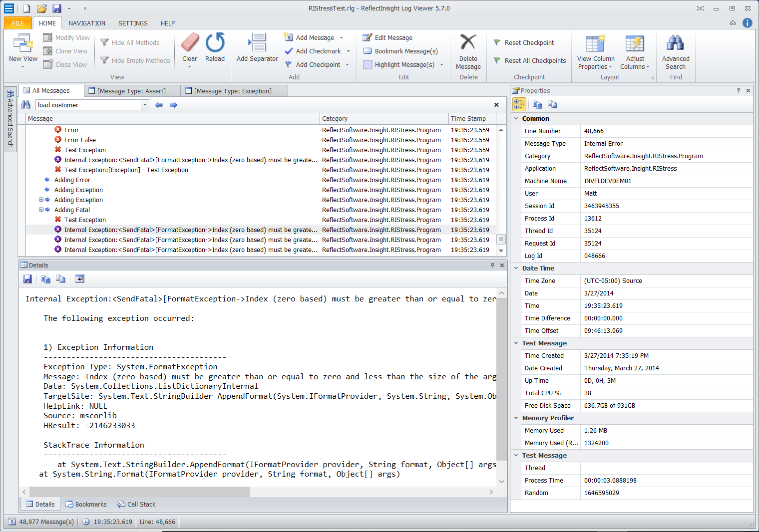
Task: Click the save disk icon in quick access toolbar
Action: click(57, 8)
